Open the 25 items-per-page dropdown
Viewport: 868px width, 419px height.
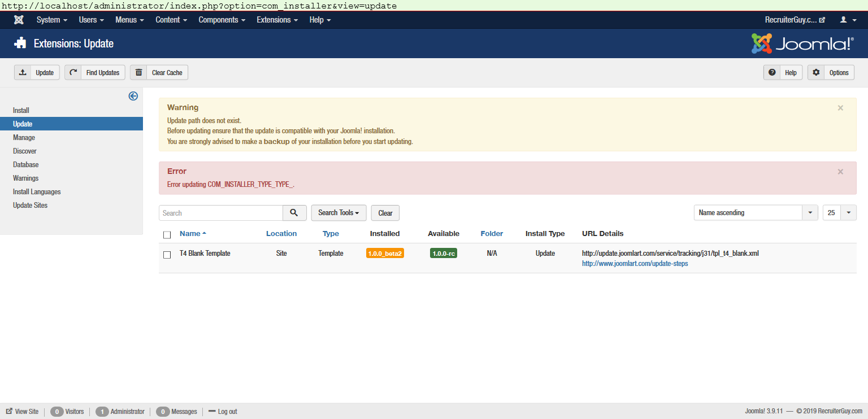(840, 213)
